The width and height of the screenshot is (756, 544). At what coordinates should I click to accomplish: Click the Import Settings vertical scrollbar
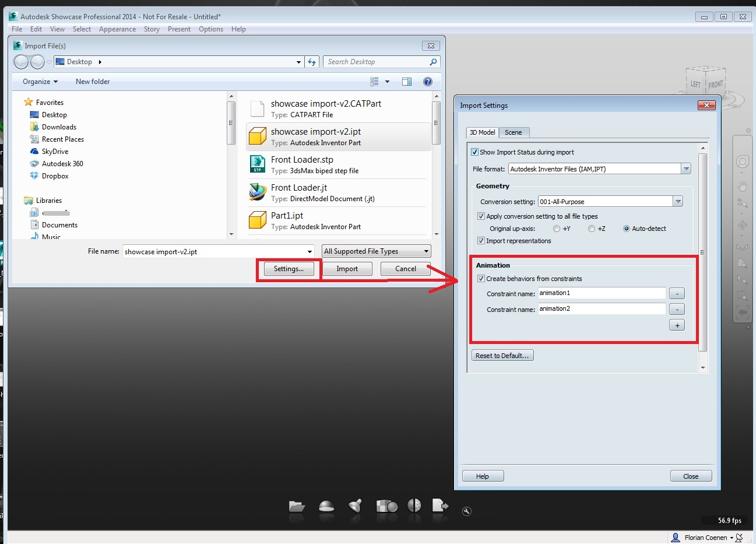pyautogui.click(x=703, y=252)
